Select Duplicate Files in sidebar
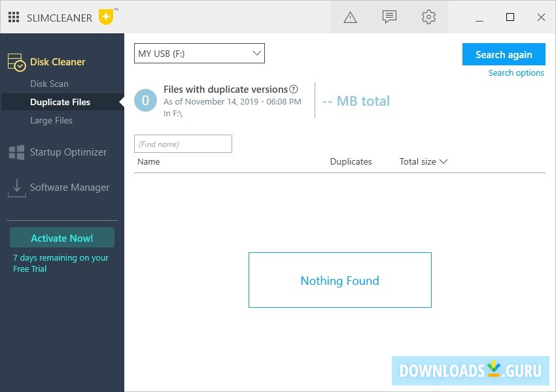Image resolution: width=556 pixels, height=392 pixels. 61,102
